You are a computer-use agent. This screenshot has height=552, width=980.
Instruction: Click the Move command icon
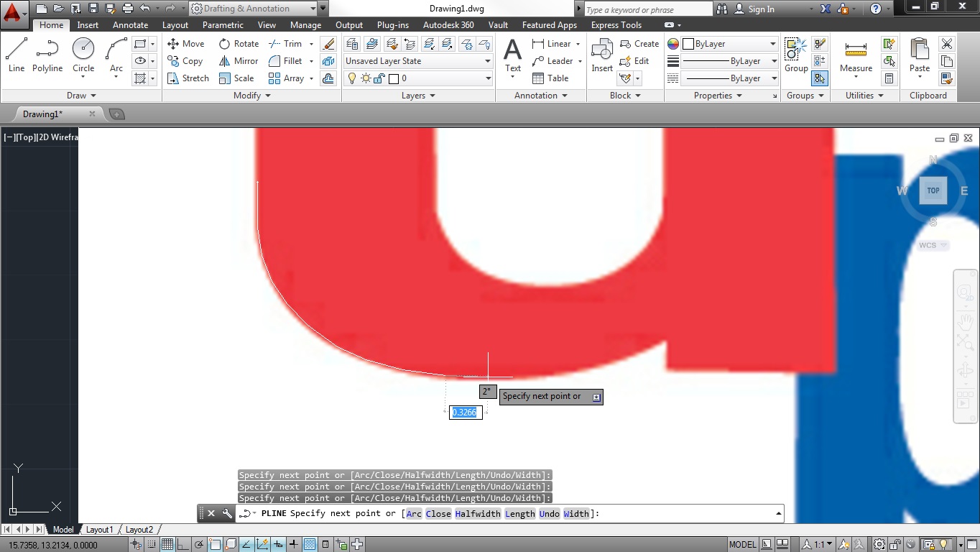[x=186, y=44]
